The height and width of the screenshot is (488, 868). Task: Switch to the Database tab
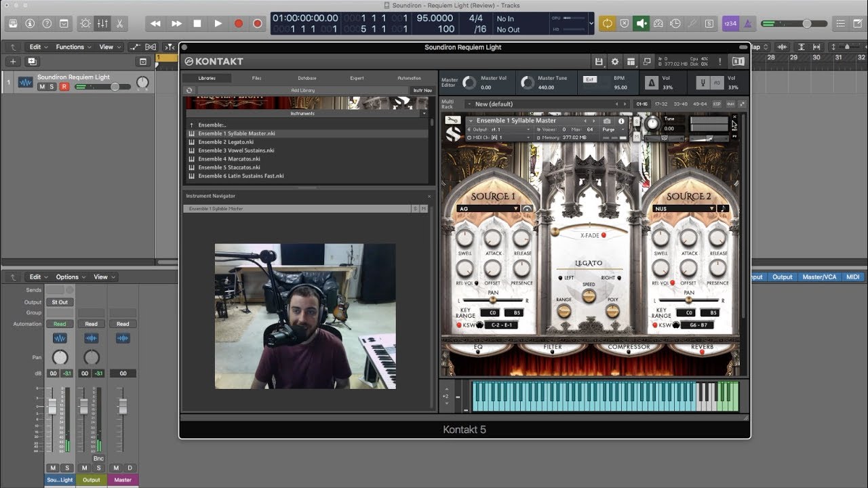tap(307, 78)
